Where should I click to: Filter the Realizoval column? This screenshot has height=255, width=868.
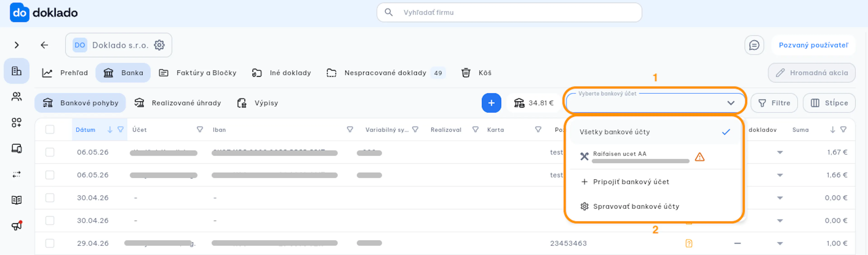point(475,129)
